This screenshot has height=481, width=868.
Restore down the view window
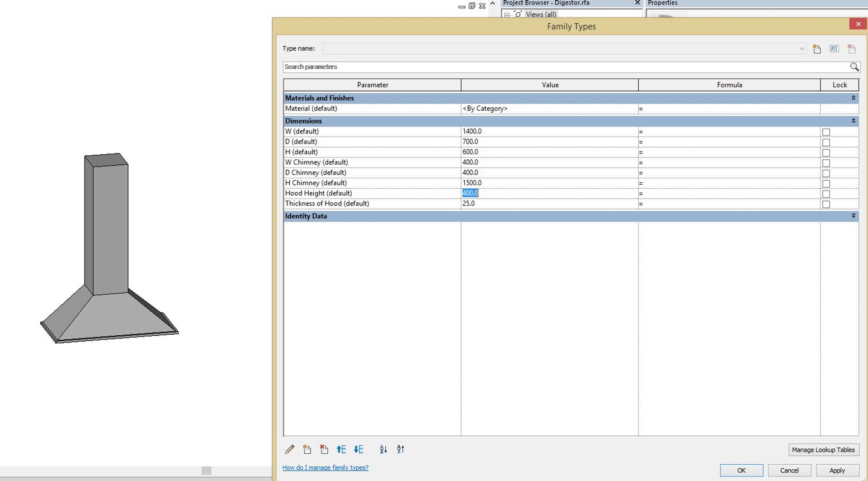[472, 6]
